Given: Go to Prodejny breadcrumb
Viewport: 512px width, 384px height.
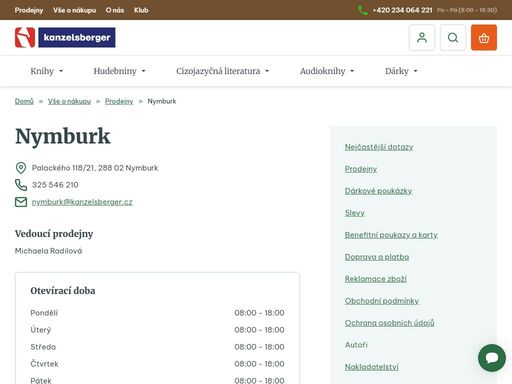Looking at the screenshot, I should tap(119, 101).
